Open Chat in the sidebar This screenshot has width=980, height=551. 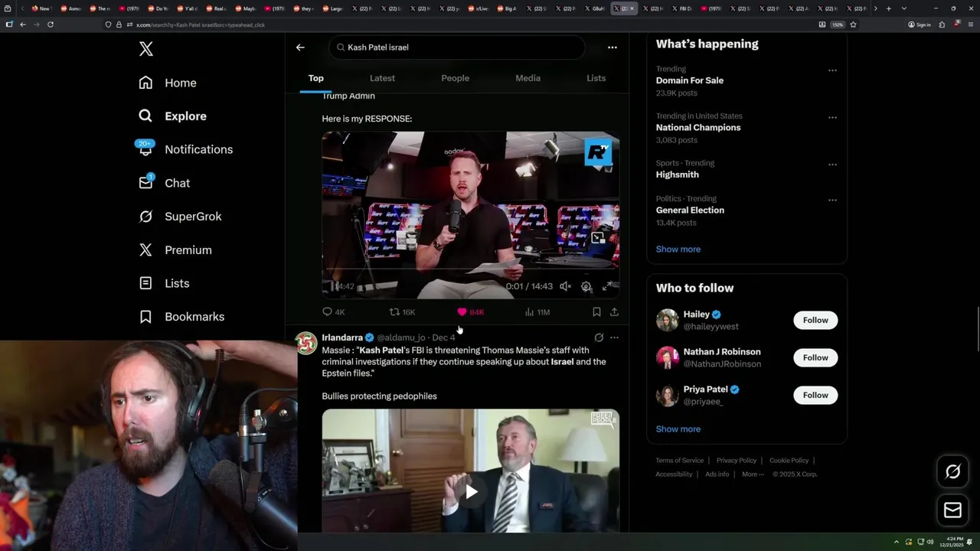click(164, 183)
